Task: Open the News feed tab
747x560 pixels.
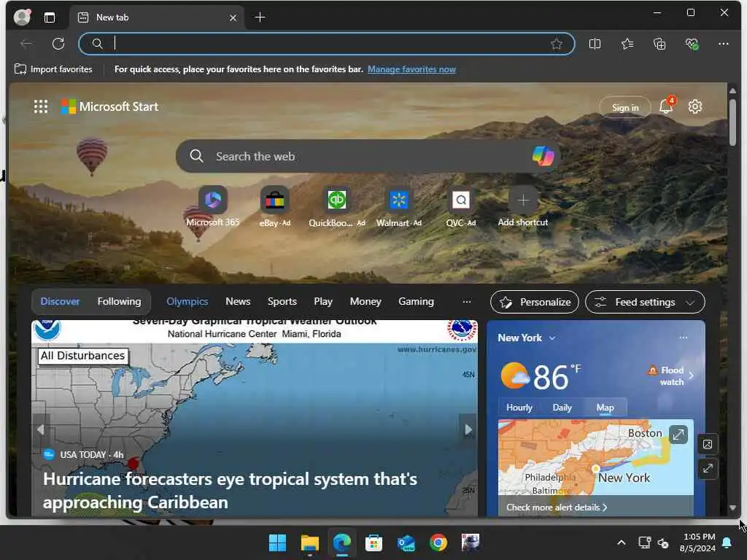Action: tap(238, 301)
